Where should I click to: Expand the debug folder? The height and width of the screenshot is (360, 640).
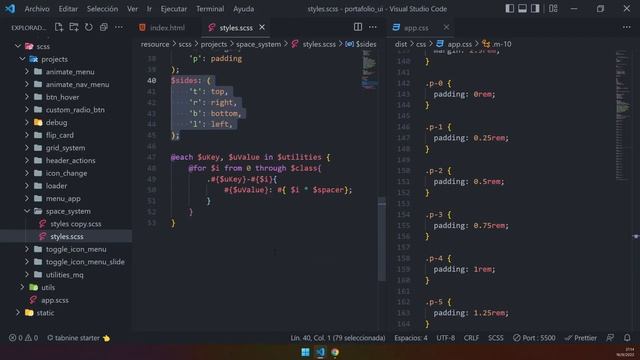coord(27,122)
